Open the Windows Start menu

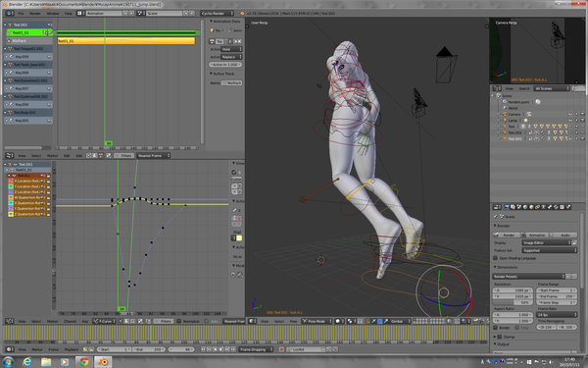8,362
